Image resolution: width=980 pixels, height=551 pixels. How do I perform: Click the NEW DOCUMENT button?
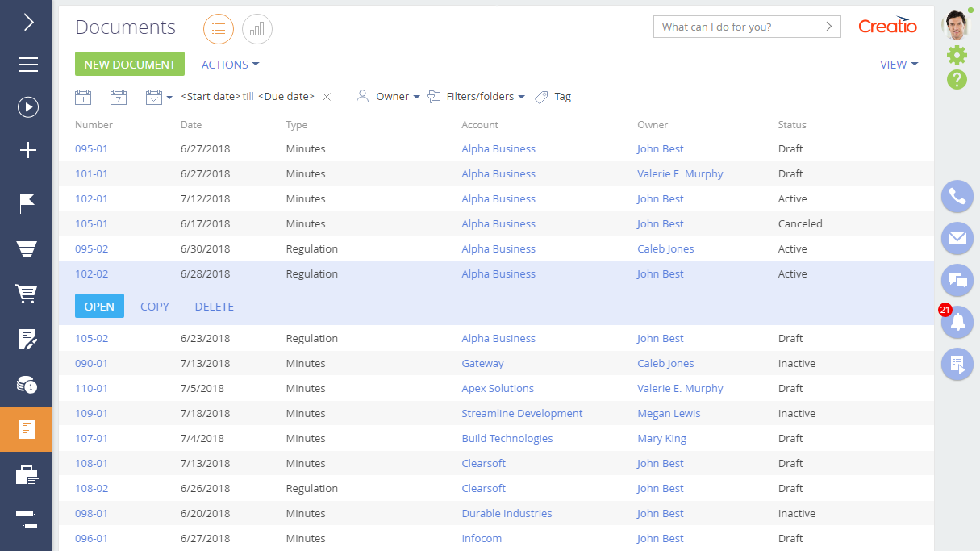[130, 65]
